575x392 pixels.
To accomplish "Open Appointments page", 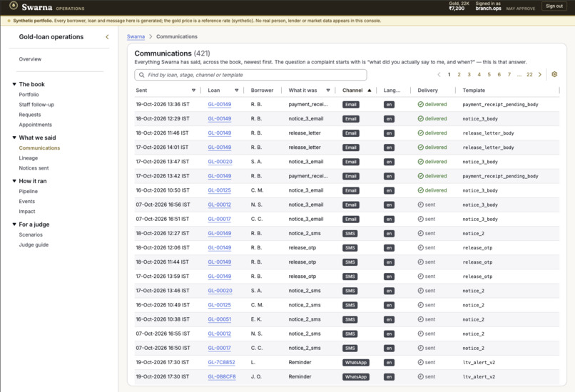I will pos(35,125).
